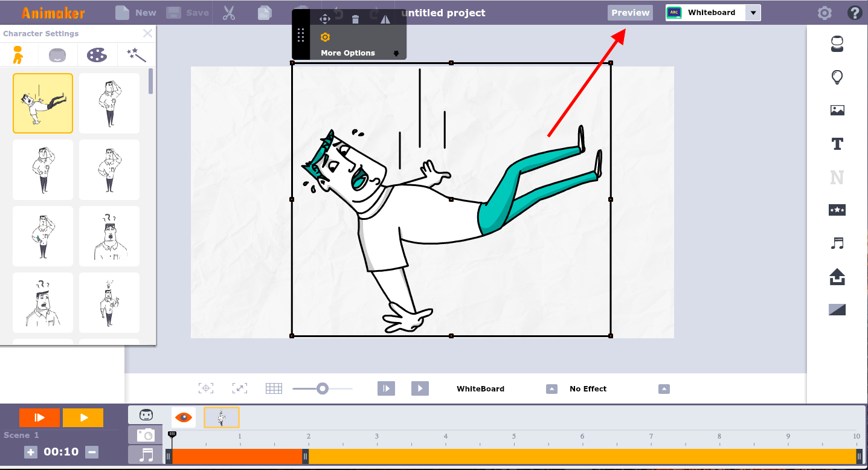Collapse the More Options menu

coord(397,53)
